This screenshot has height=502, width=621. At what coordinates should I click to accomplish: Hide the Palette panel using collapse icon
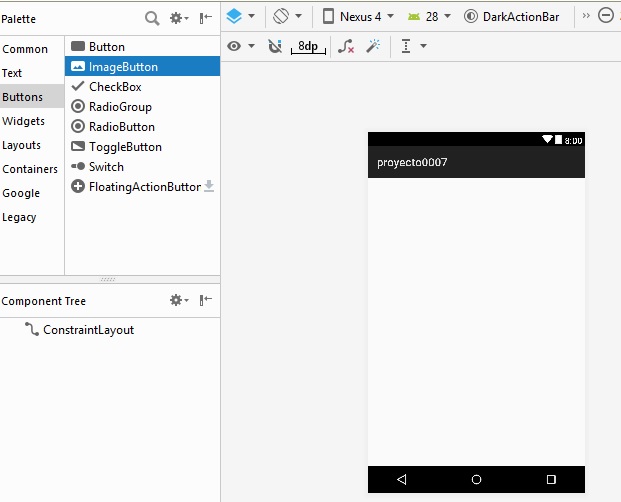click(206, 18)
